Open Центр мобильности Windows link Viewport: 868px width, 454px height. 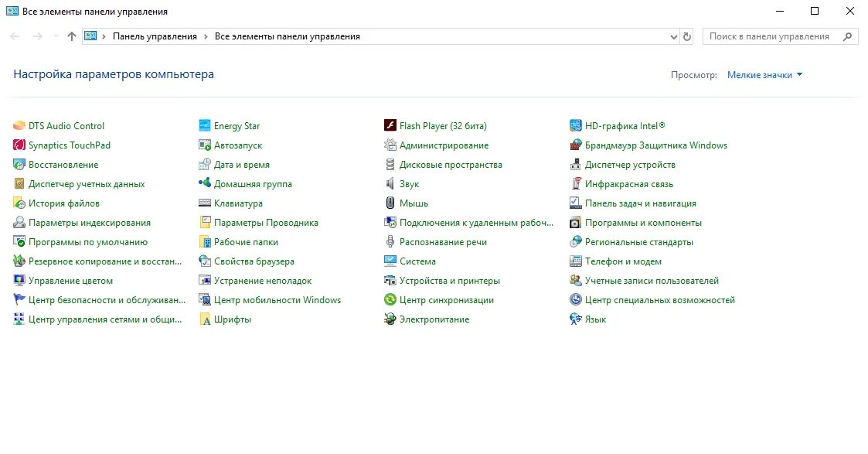[277, 300]
